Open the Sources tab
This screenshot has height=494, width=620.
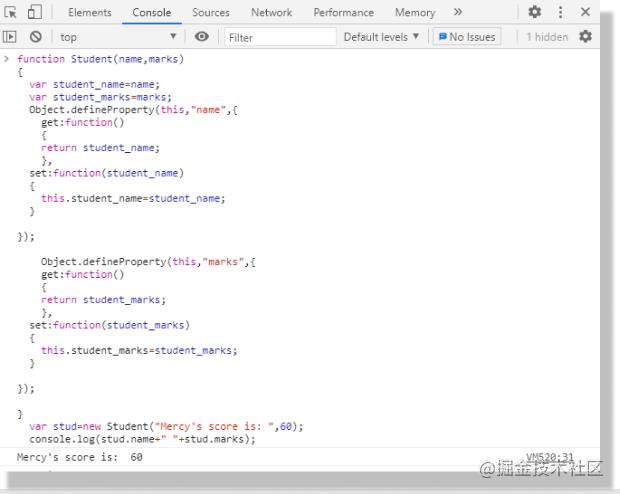(x=211, y=13)
